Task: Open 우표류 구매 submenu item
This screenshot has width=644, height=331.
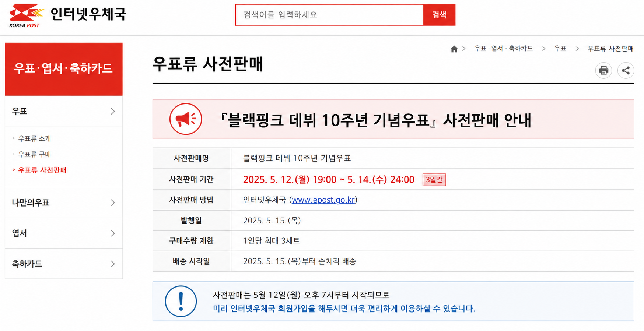Action: [x=35, y=154]
